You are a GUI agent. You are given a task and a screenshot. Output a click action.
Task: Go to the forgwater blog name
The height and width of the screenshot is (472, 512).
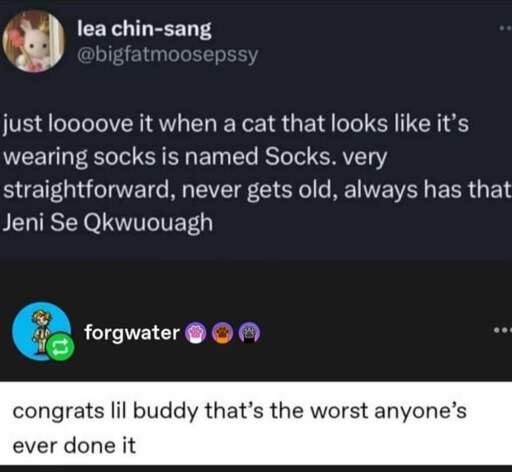[132, 333]
